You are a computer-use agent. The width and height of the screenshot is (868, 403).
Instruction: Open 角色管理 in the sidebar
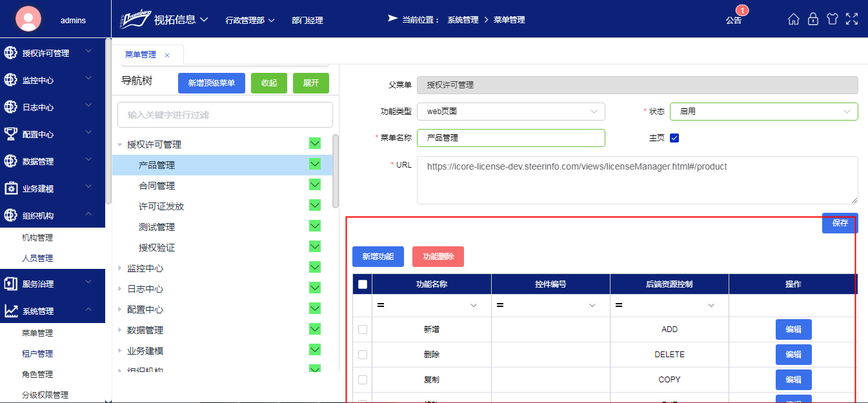37,375
